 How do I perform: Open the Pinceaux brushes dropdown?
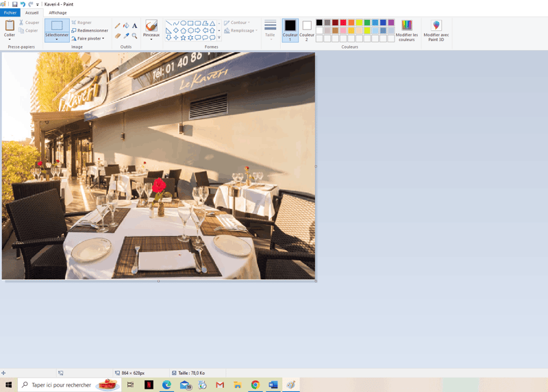(x=151, y=38)
